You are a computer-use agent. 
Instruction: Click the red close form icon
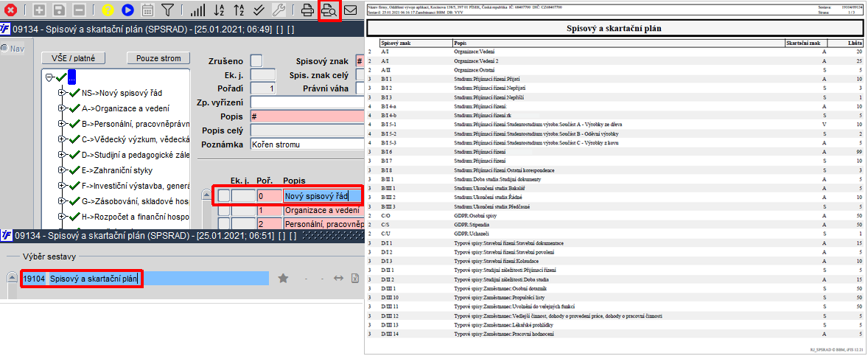point(10,10)
